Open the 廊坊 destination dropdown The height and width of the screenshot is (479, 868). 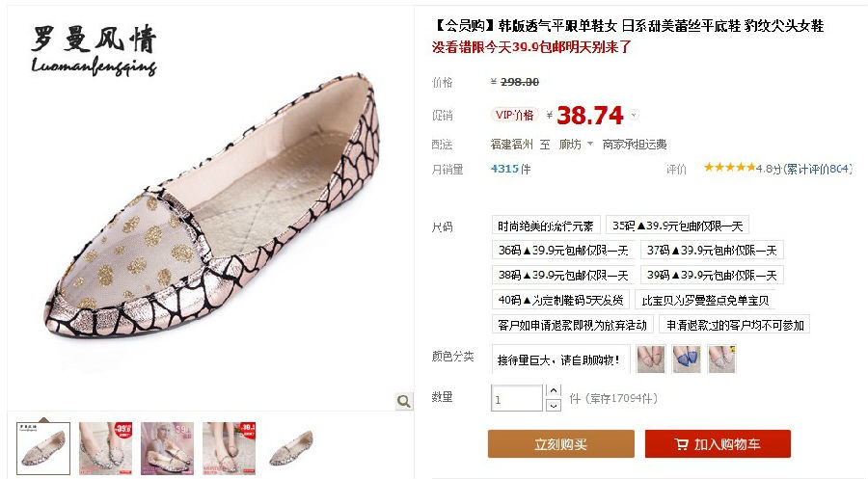576,145
